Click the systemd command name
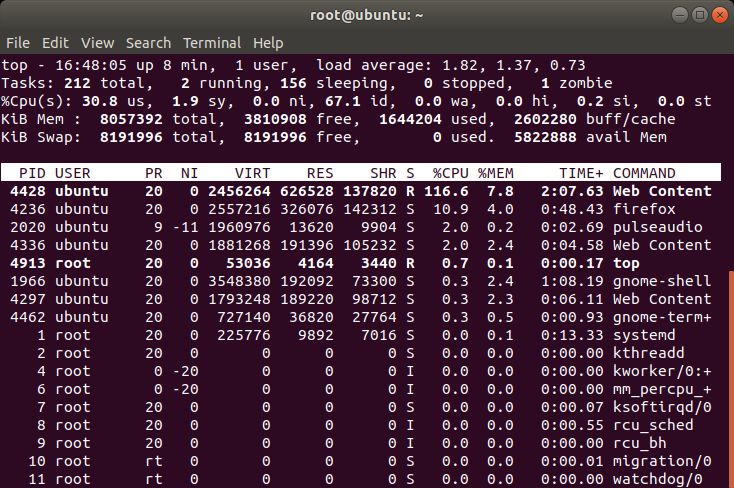Viewport: 734px width, 488px height. [644, 335]
